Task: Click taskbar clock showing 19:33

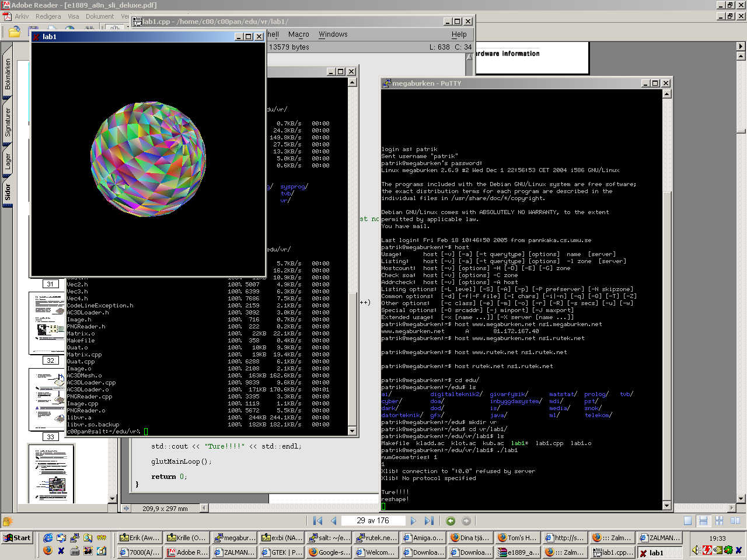Action: [718, 538]
